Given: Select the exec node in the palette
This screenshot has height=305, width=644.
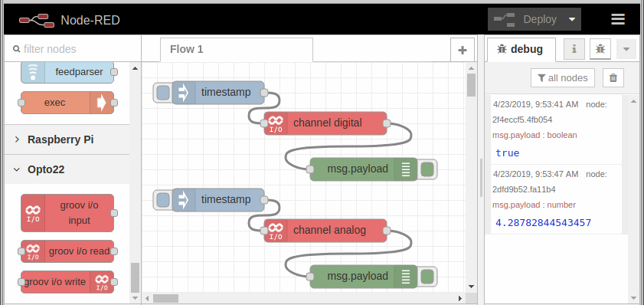Looking at the screenshot, I should point(67,103).
